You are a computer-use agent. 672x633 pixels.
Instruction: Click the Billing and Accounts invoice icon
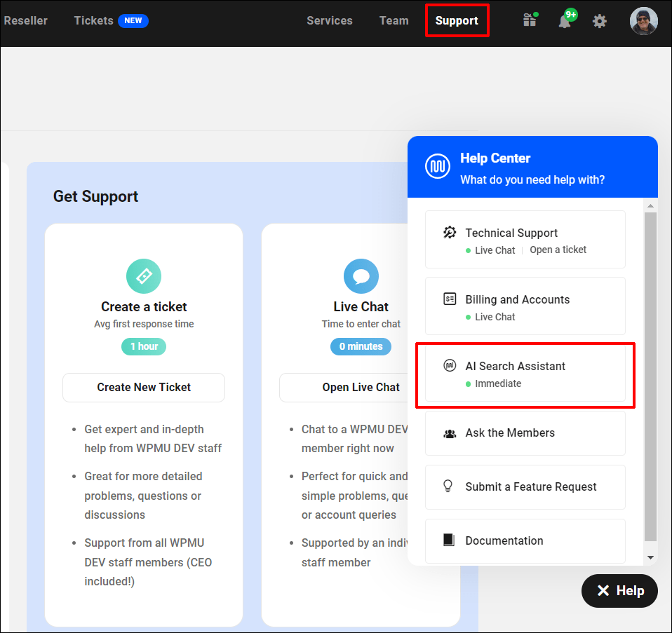tap(450, 299)
